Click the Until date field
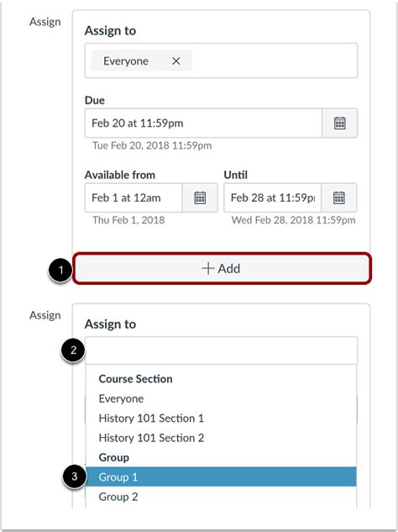398x532 pixels. click(x=273, y=198)
